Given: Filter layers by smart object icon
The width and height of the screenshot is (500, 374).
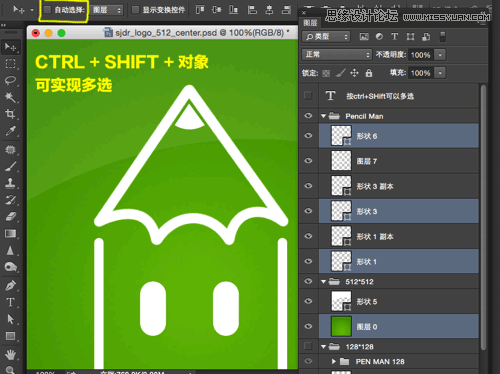Looking at the screenshot, I should tap(426, 37).
